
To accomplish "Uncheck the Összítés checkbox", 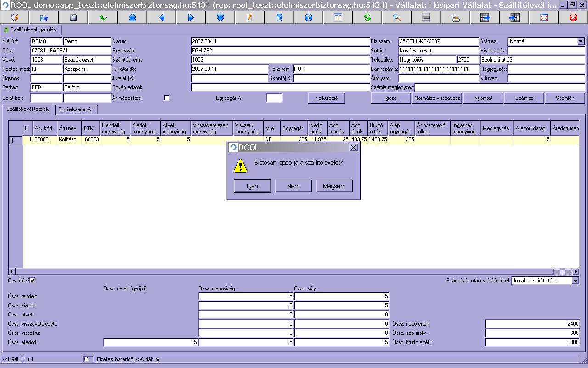I will coord(33,280).
